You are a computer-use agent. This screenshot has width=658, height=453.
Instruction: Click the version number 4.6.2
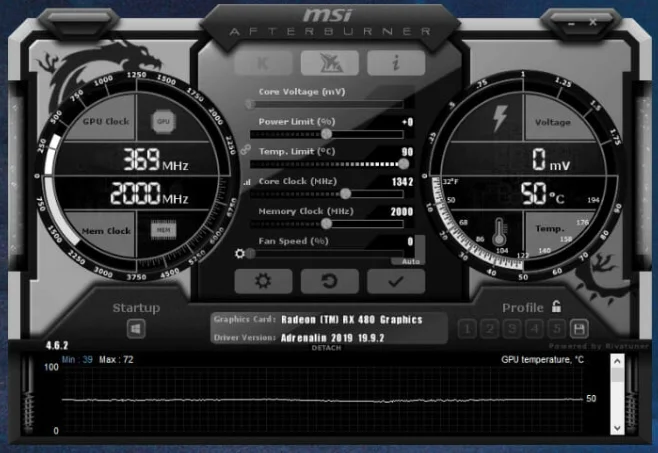point(57,346)
